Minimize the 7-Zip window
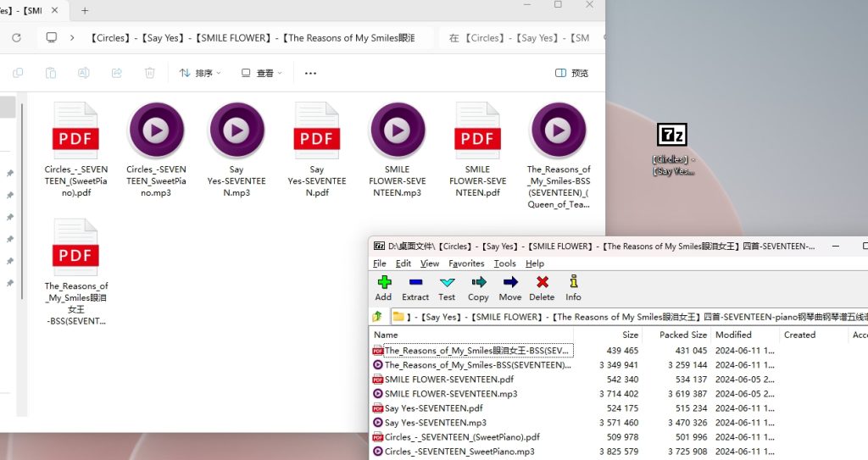 835,246
